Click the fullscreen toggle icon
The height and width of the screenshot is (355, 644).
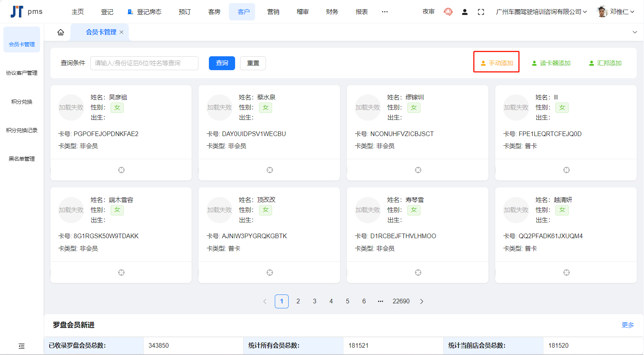481,12
